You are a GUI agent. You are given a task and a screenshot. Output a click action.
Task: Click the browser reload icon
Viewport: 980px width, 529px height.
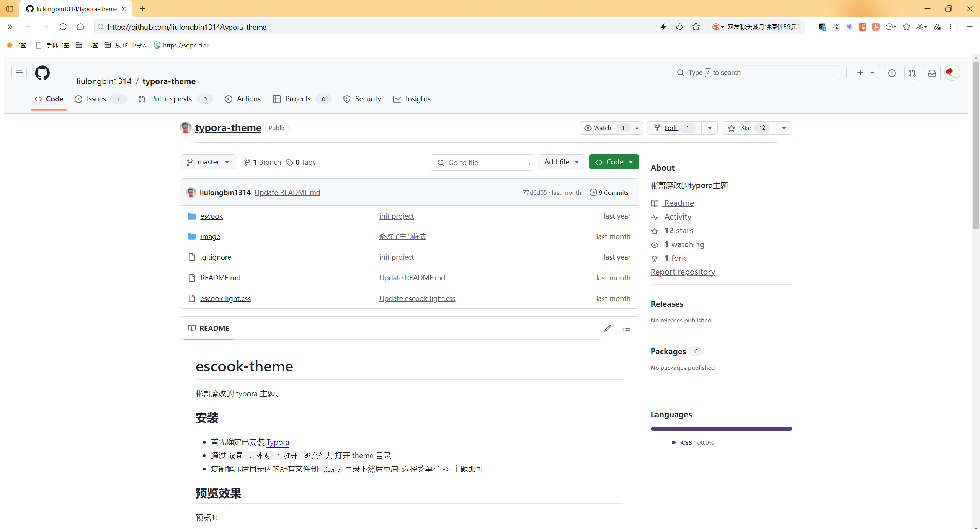pos(63,27)
